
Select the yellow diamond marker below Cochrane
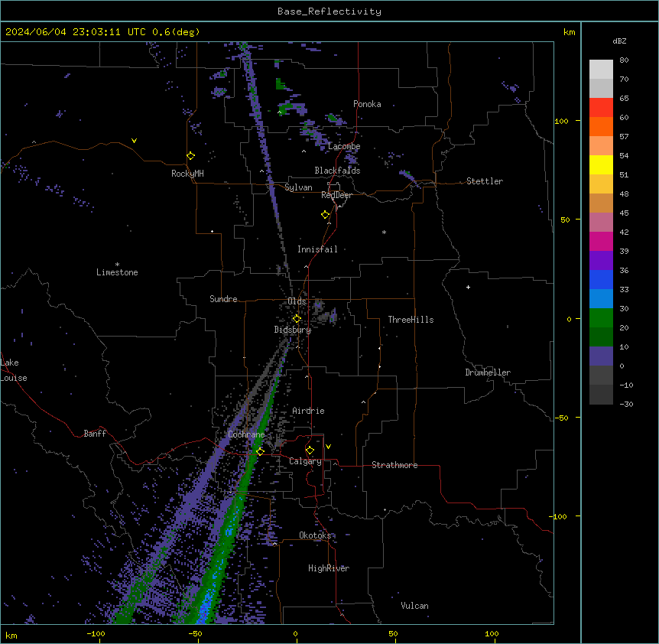(260, 451)
